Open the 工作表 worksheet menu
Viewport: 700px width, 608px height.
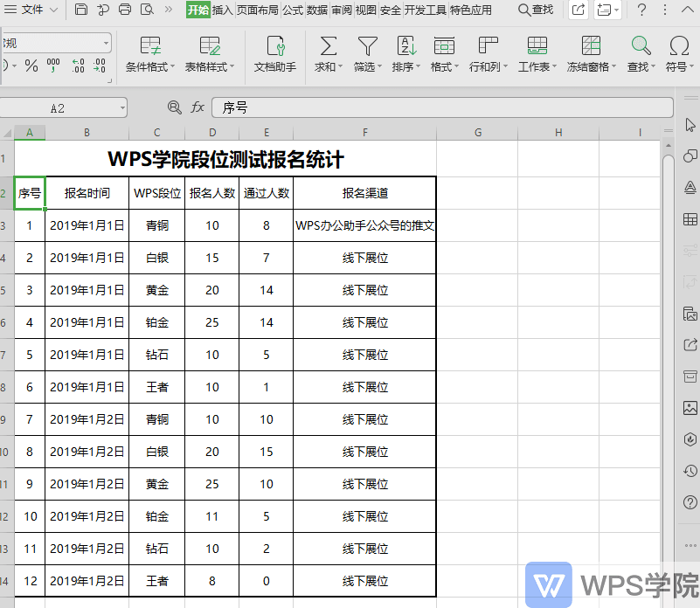coord(537,54)
